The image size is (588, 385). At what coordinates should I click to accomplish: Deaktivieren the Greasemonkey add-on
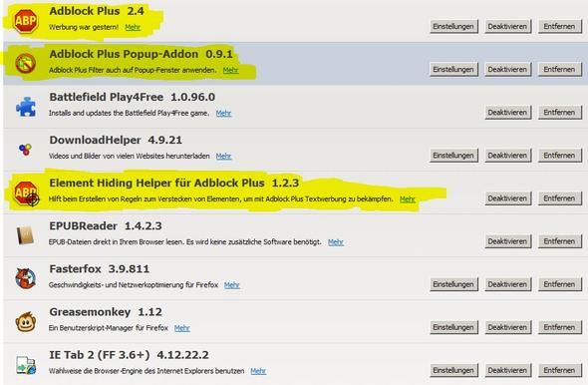pyautogui.click(x=507, y=327)
